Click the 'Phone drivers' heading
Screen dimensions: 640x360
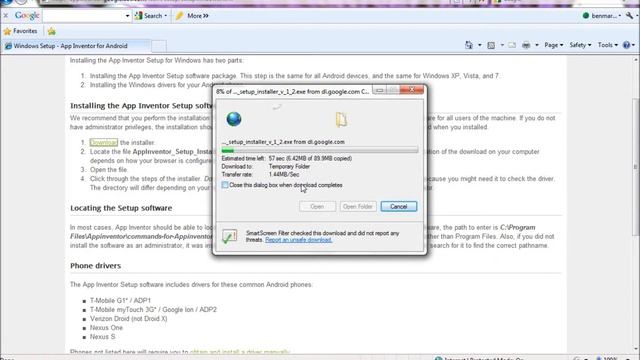96,266
